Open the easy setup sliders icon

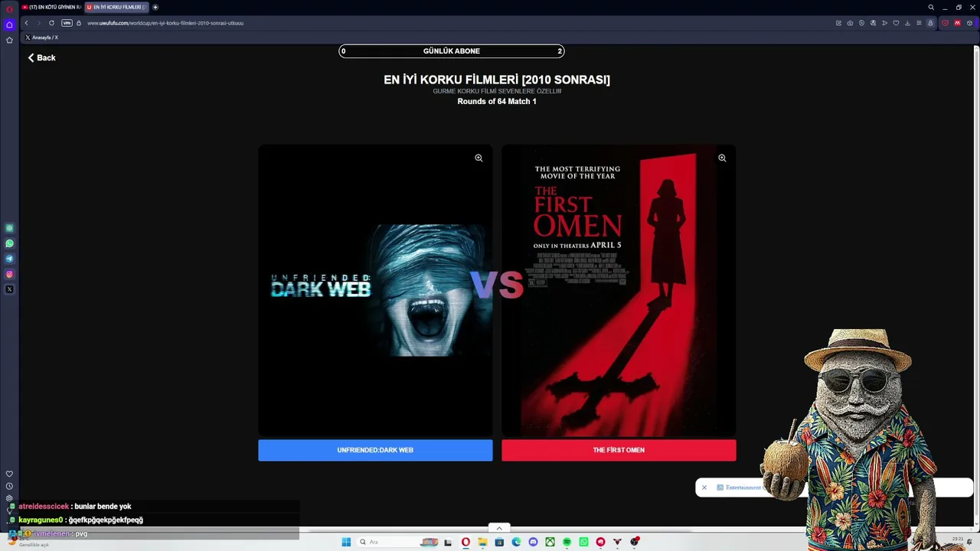(x=919, y=23)
